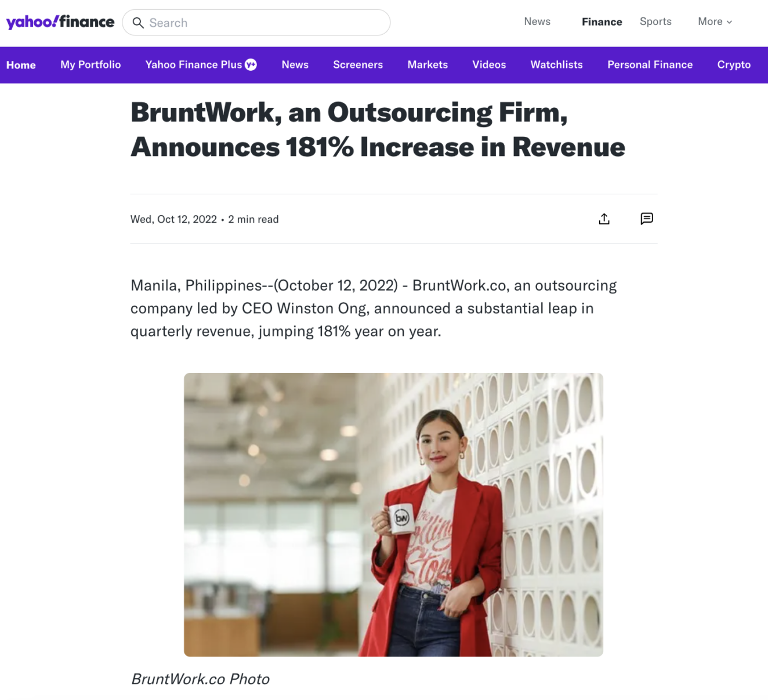Open the Personal Finance tab
Screen dimensions: 768x700
click(650, 64)
